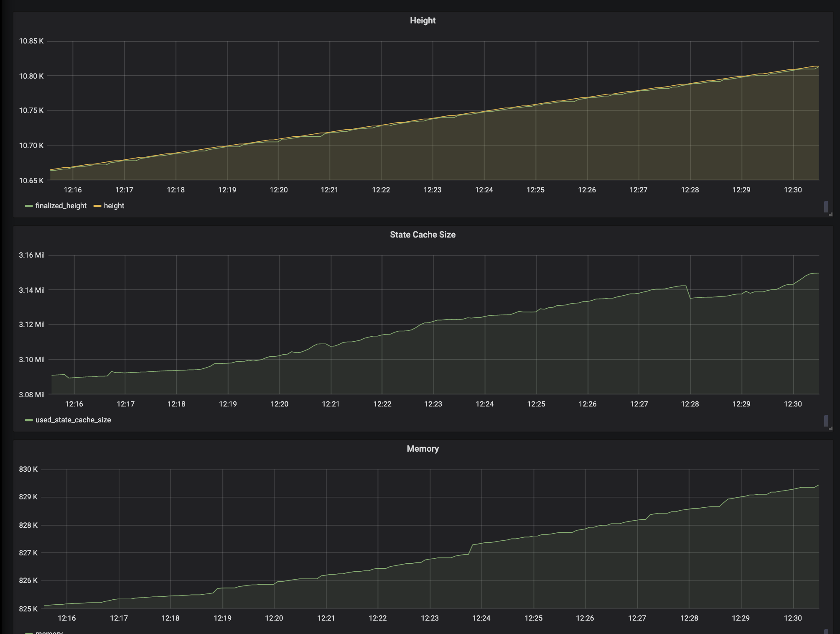Click the Height panel title
Screen dimensions: 840x634
(x=422, y=20)
